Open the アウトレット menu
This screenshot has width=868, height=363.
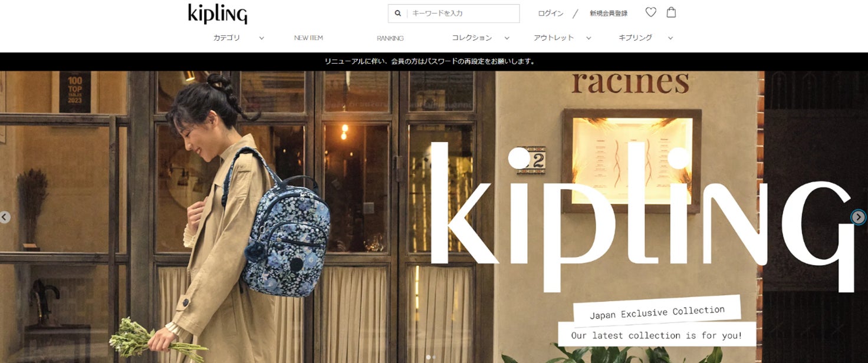[x=554, y=38]
